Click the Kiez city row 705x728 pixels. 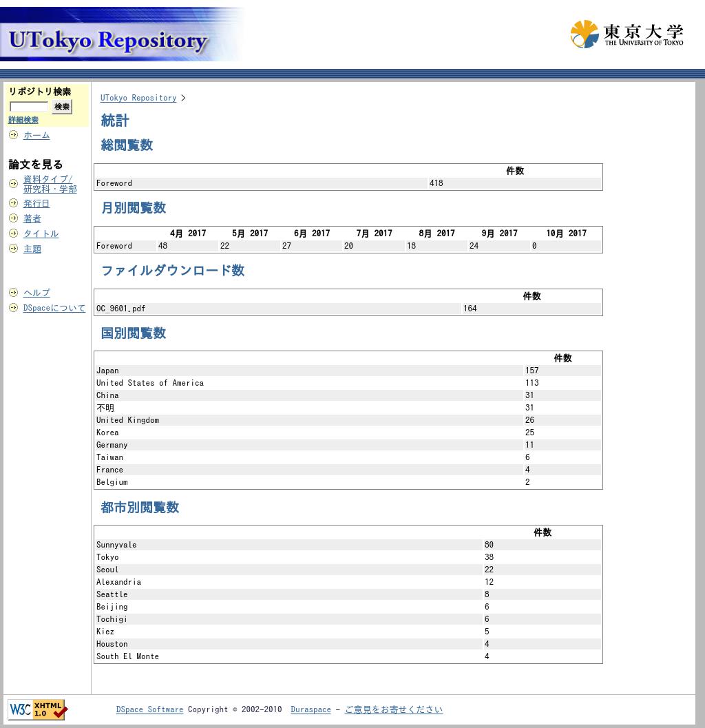point(348,632)
